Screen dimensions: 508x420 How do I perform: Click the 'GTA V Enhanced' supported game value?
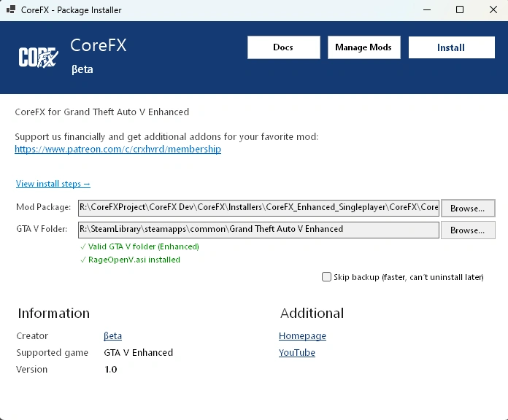tap(139, 352)
